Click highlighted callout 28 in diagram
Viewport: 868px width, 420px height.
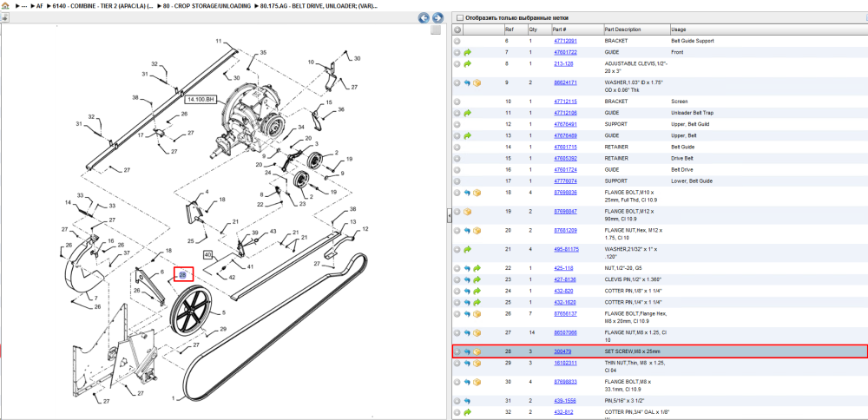pyautogui.click(x=184, y=275)
